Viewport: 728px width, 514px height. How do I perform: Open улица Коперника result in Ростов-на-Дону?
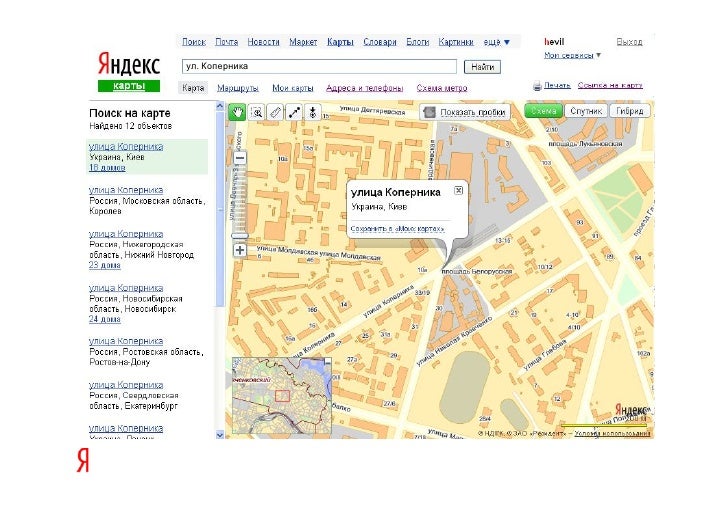pyautogui.click(x=126, y=341)
